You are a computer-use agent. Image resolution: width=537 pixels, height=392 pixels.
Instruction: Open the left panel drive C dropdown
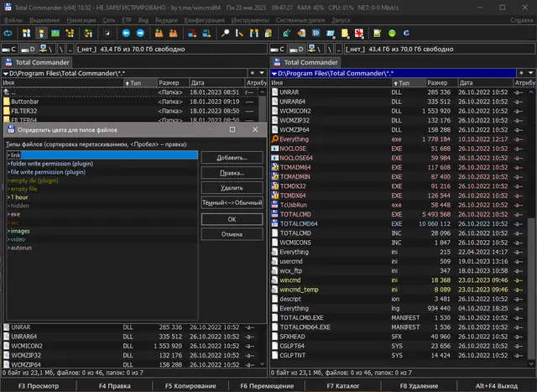coord(10,49)
